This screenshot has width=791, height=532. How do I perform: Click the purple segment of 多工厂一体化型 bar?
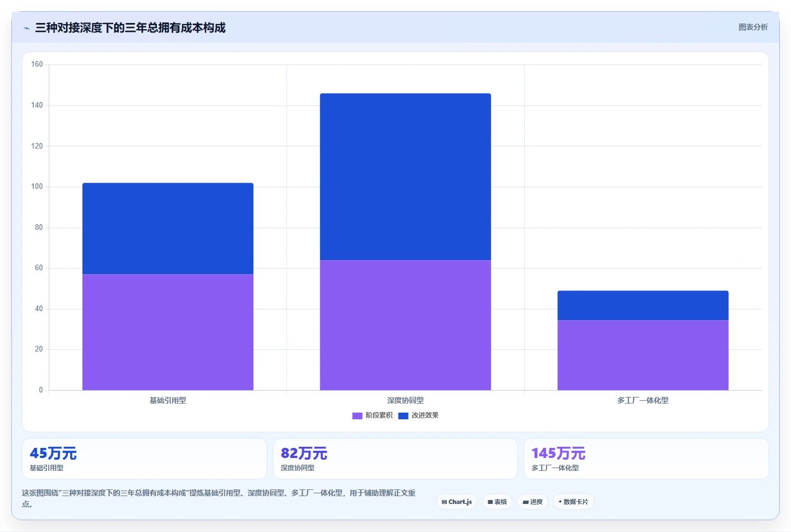(x=643, y=355)
